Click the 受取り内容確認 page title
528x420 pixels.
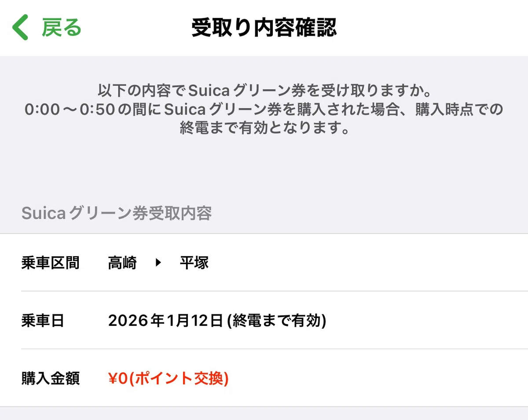pyautogui.click(x=264, y=28)
